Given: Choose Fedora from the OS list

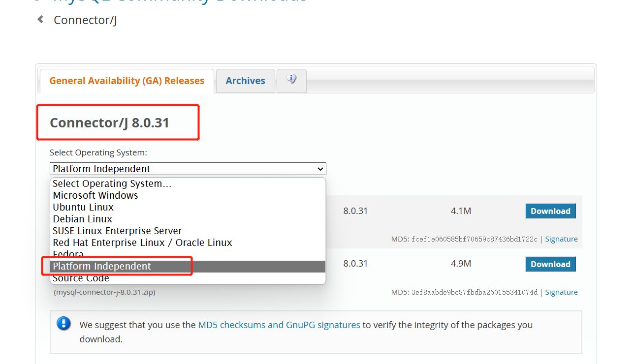Looking at the screenshot, I should click(x=188, y=254).
